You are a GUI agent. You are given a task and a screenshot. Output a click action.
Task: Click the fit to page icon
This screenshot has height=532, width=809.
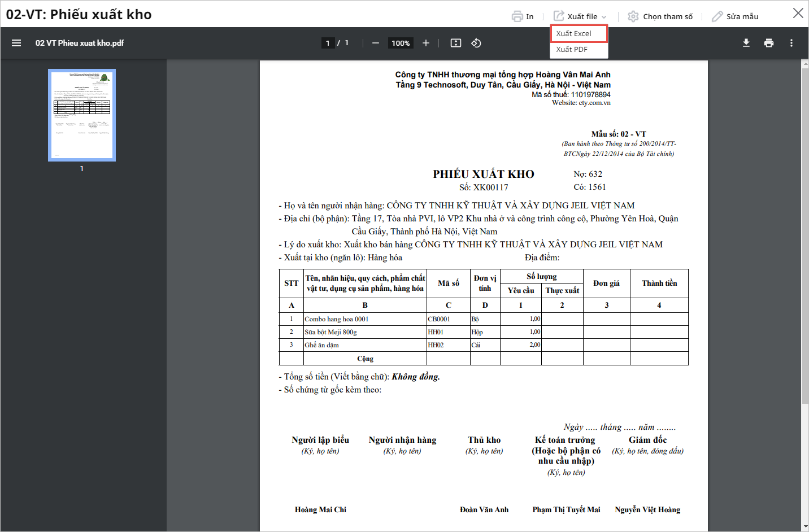point(456,43)
